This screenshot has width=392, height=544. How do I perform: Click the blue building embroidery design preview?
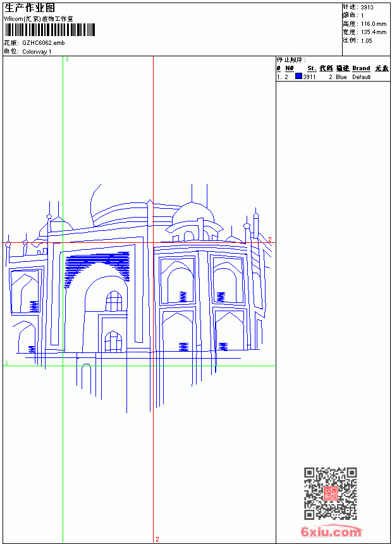click(x=139, y=299)
